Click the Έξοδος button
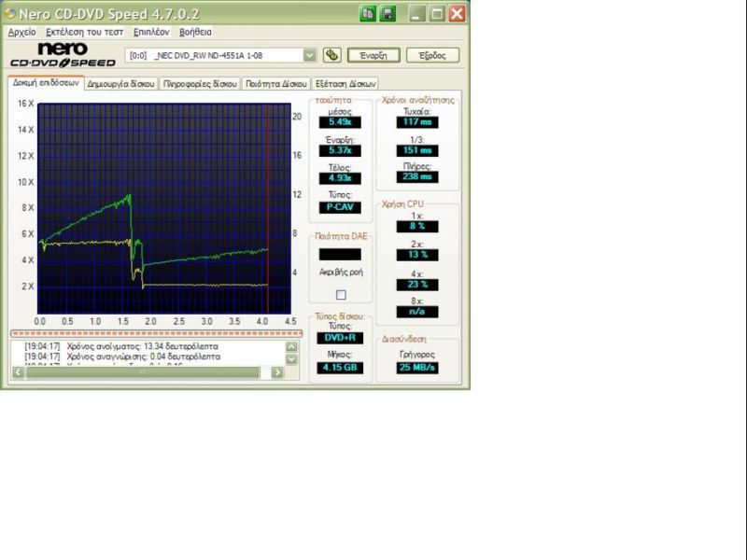The image size is (747, 560). click(x=432, y=55)
